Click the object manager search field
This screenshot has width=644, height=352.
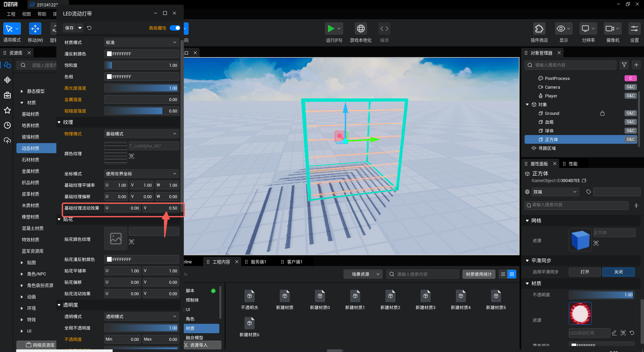point(570,65)
